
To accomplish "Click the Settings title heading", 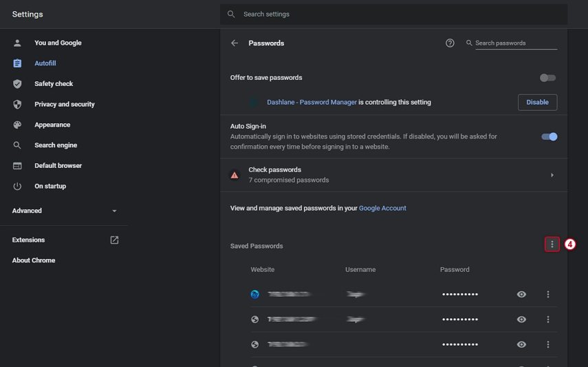I will 28,14.
